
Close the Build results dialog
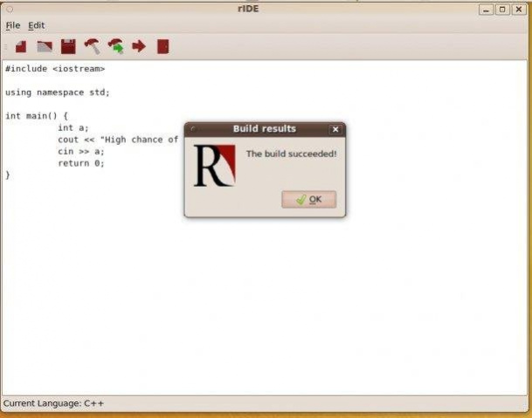(x=335, y=129)
